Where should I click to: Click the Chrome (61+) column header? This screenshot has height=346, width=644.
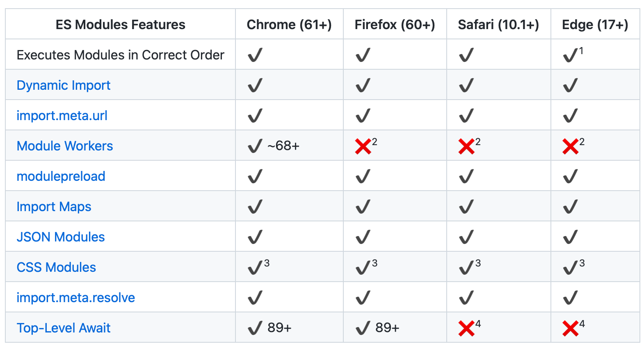pos(289,25)
